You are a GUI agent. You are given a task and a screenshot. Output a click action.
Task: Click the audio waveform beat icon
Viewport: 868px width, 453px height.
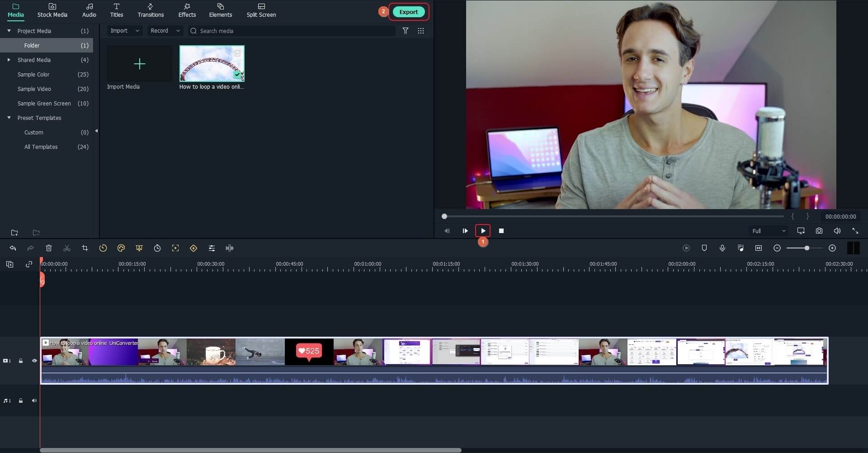point(230,248)
